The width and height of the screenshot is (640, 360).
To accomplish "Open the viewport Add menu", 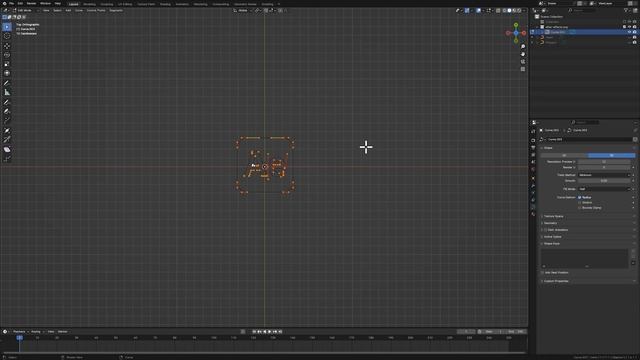I will tap(68, 11).
